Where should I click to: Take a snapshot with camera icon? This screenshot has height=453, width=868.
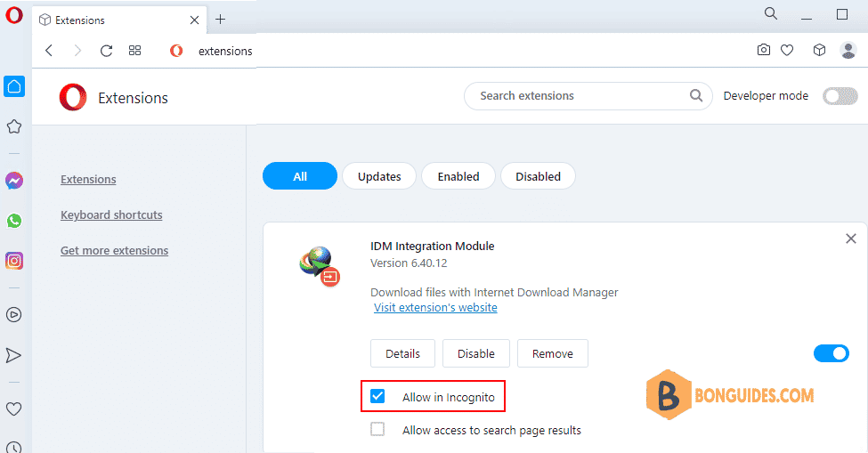(x=763, y=50)
